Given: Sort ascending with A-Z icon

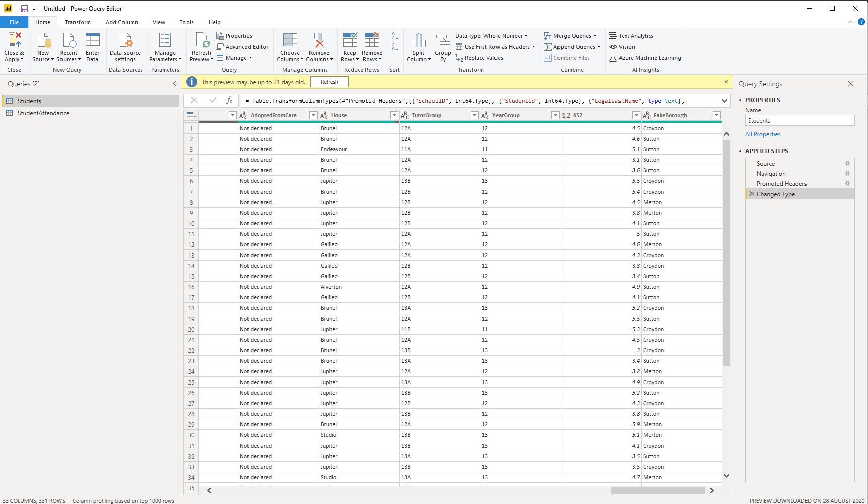Looking at the screenshot, I should tap(395, 36).
